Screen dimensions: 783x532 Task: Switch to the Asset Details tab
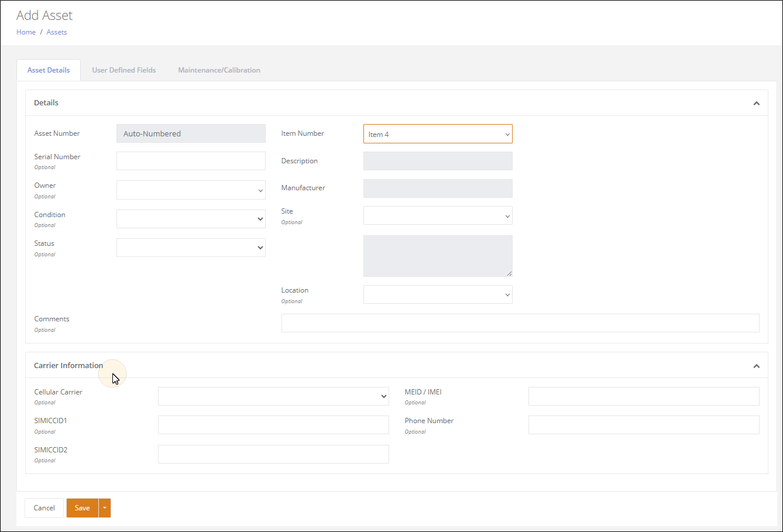[x=49, y=70]
